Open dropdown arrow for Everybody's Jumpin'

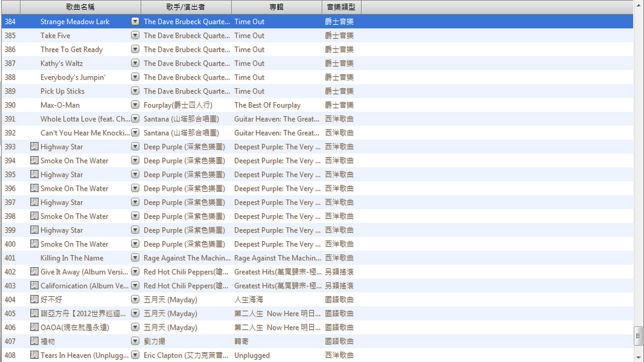tap(135, 77)
